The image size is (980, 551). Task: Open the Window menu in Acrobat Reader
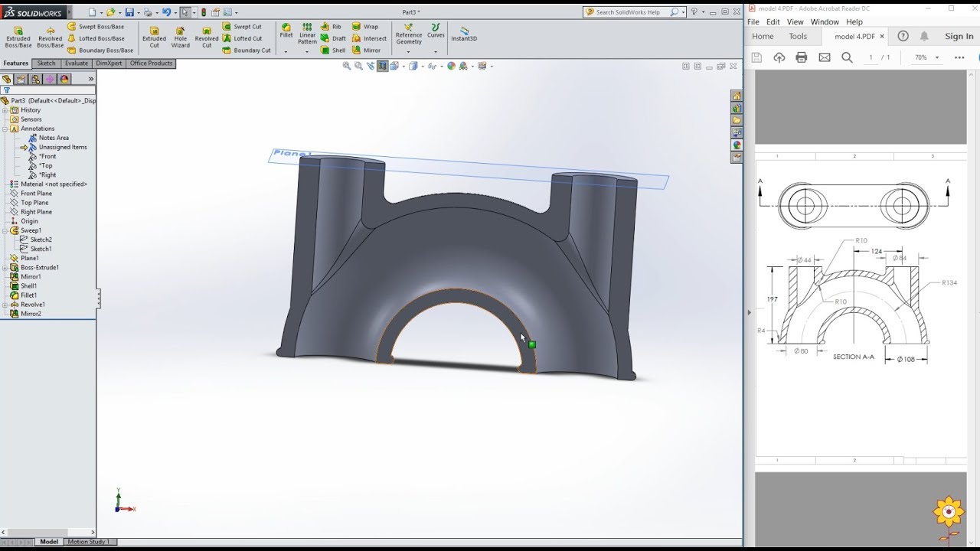tap(825, 22)
